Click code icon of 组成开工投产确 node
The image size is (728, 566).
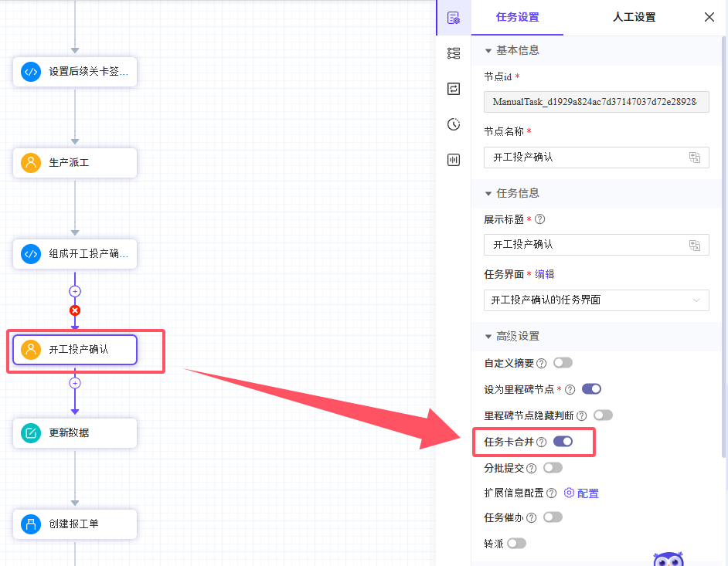[x=31, y=254]
